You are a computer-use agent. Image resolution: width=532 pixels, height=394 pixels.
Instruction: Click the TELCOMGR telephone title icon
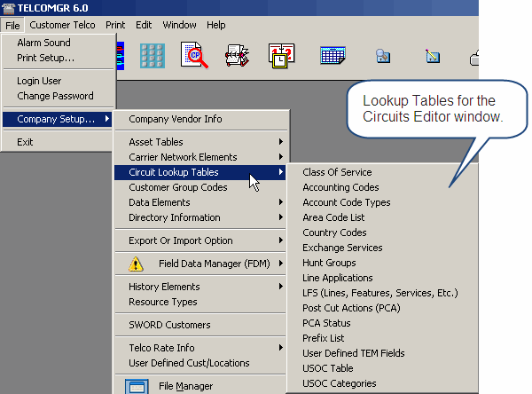tap(8, 7)
